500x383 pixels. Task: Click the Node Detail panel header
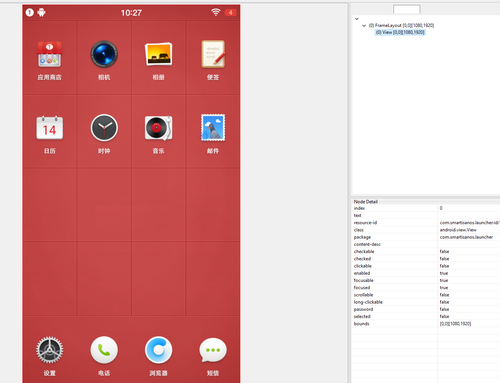366,202
